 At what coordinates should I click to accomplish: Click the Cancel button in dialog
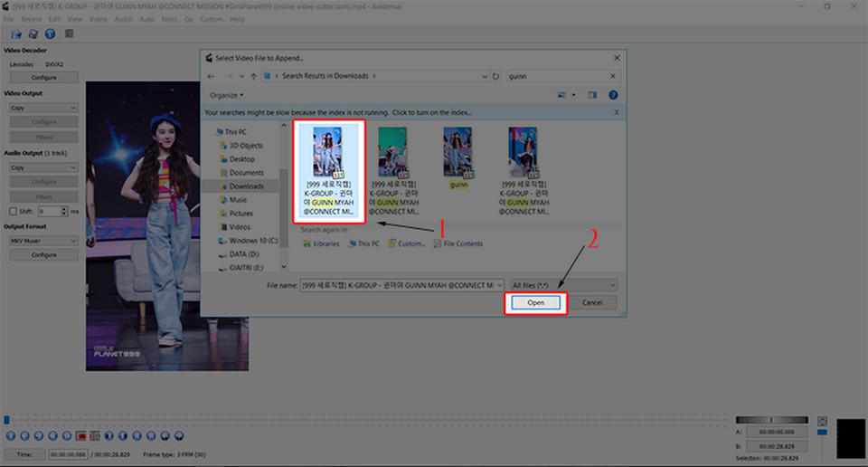coord(592,302)
